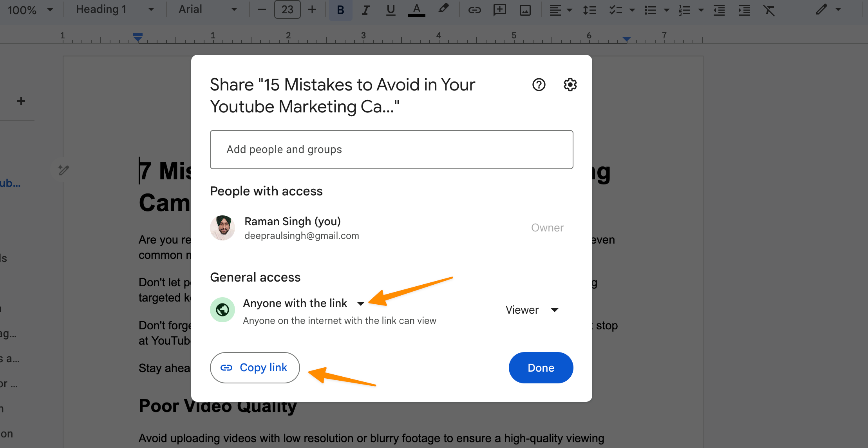This screenshot has height=448, width=868.
Task: Click the highlight color pen icon
Action: 443,9
